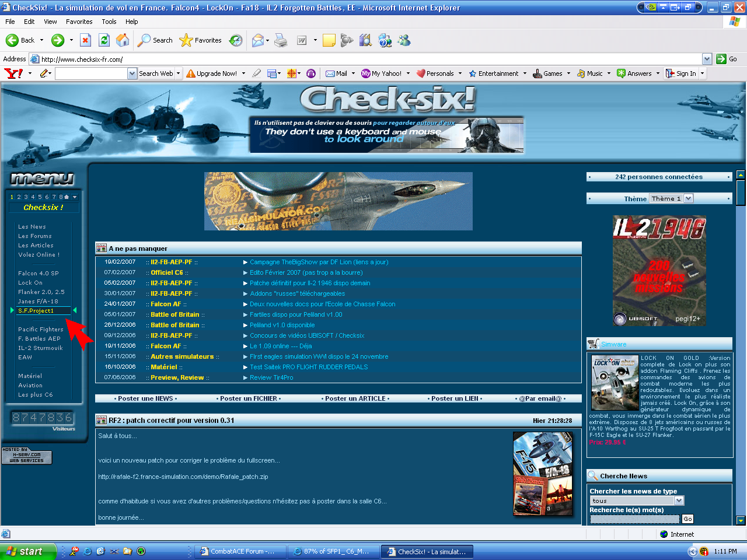Viewport: 747px width, 560px height.
Task: Open the Search Web dropdown arrow
Action: click(178, 73)
